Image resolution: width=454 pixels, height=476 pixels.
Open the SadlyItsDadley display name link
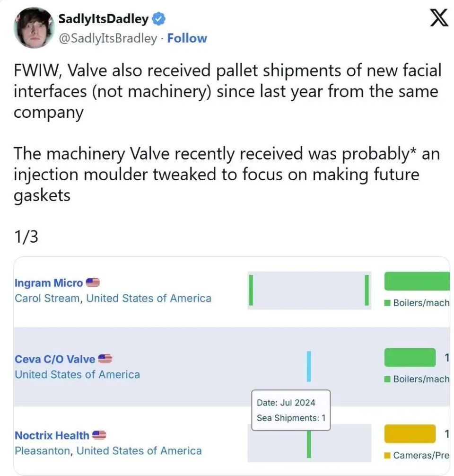103,19
